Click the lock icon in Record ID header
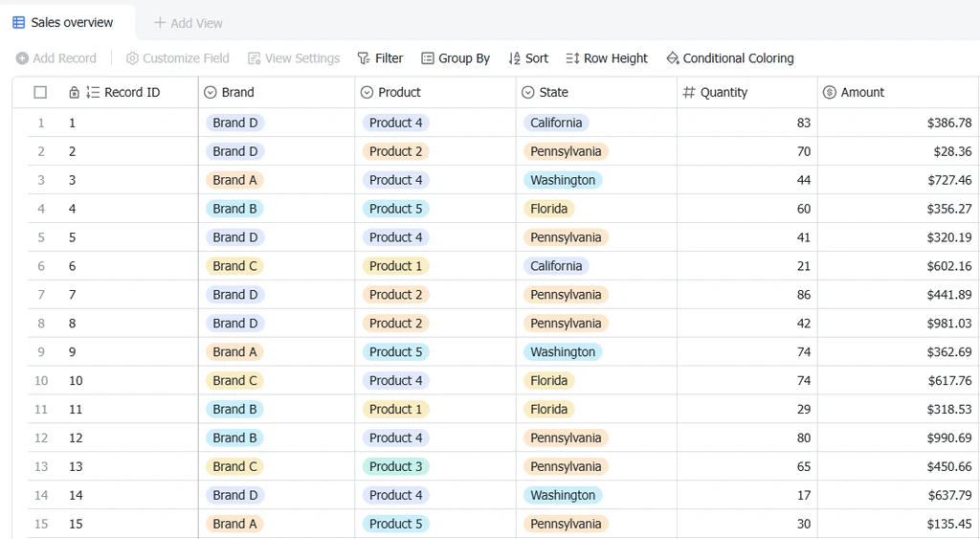The width and height of the screenshot is (980, 539). [75, 93]
